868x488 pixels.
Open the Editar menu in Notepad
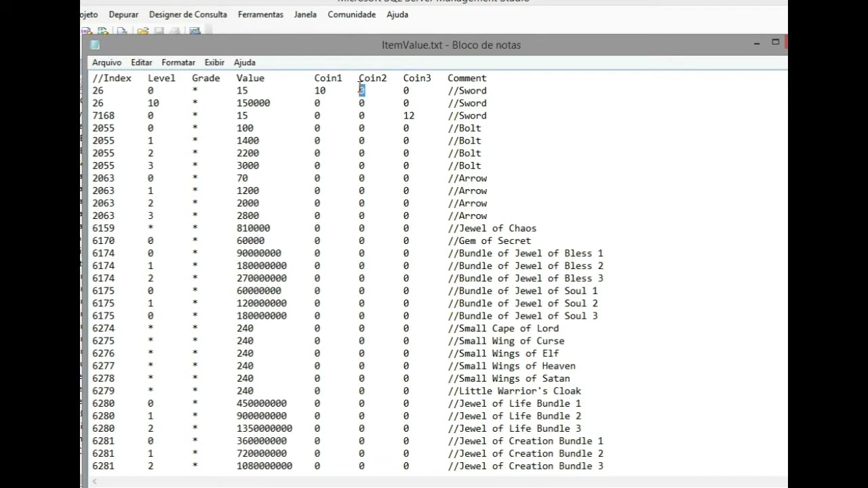pyautogui.click(x=141, y=62)
